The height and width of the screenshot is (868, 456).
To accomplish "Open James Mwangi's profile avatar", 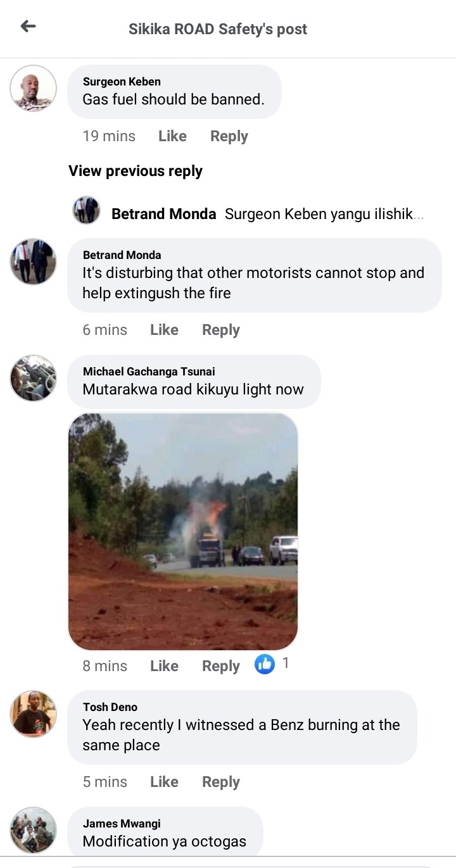I will (x=33, y=830).
